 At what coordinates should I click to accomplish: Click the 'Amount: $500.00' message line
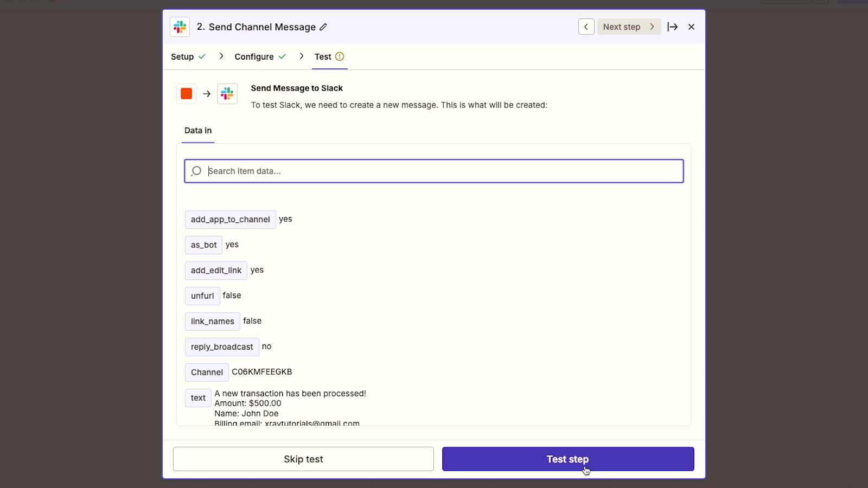248,403
